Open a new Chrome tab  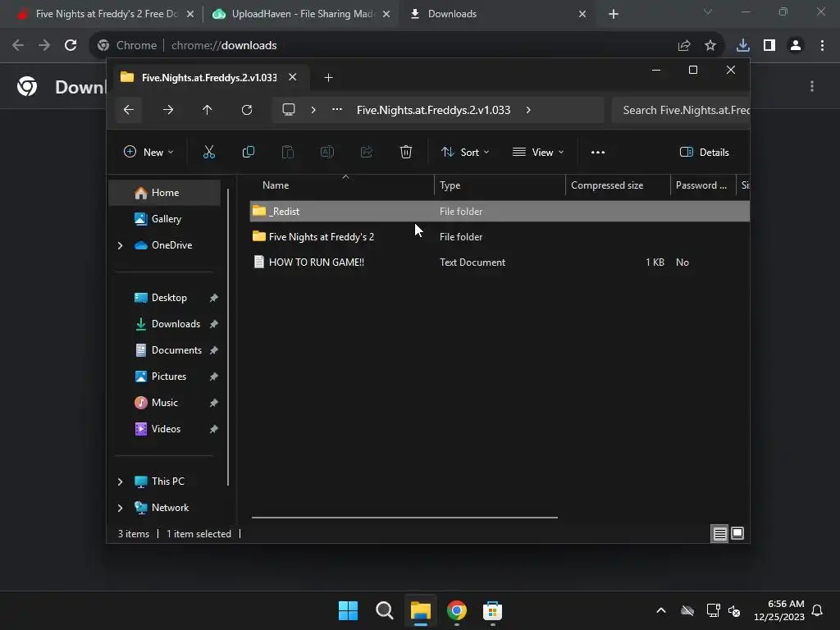tap(614, 14)
